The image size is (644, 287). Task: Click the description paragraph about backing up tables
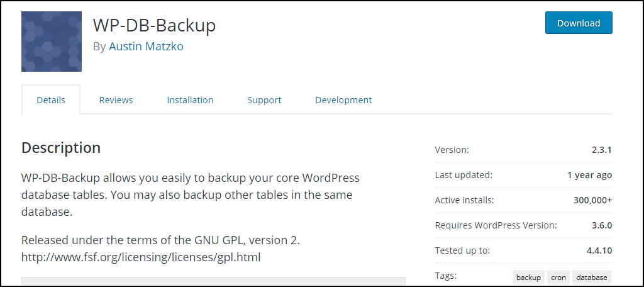pos(191,195)
